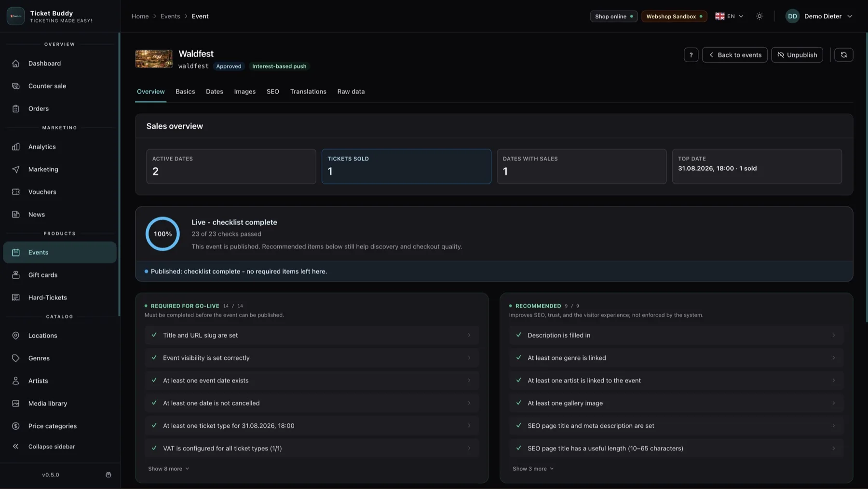Screen dimensions: 868x489
Task: Open the At least one genre is linked row
Action: (676, 358)
